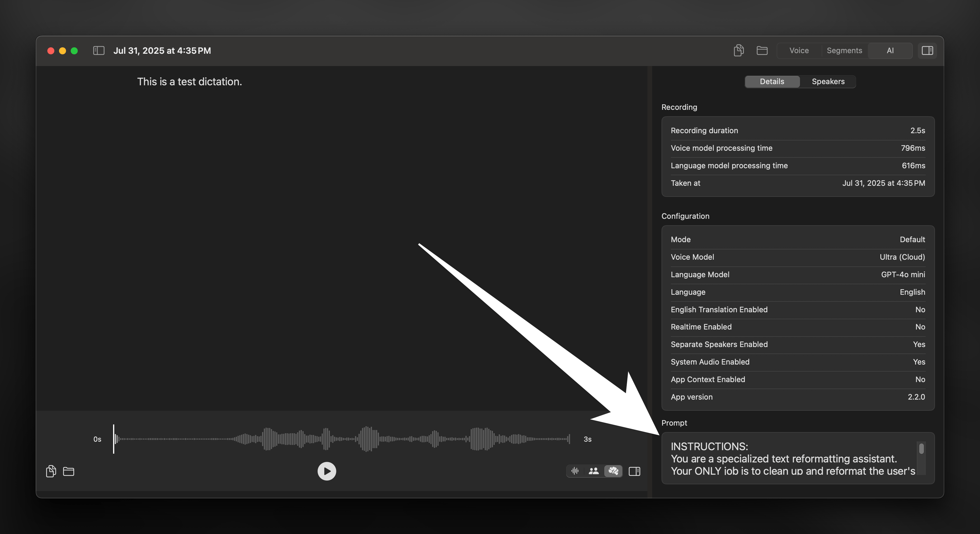Click the copy transcript icon in top toolbar
The width and height of the screenshot is (980, 534).
[x=738, y=50]
